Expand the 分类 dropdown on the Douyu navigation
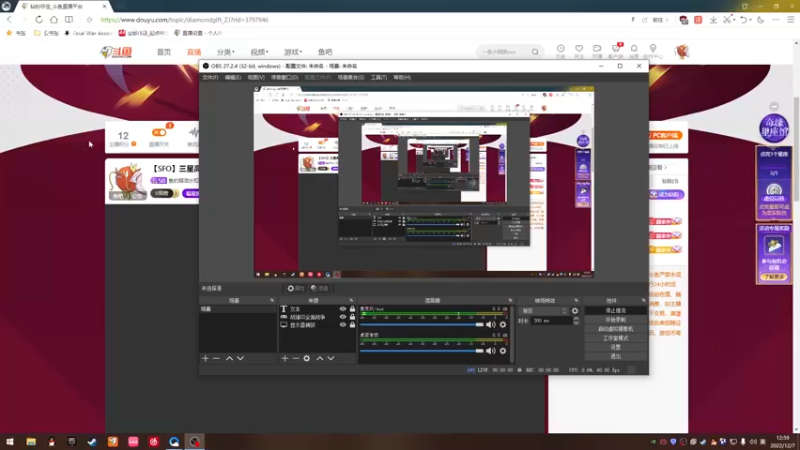800x450 pixels. (x=226, y=52)
